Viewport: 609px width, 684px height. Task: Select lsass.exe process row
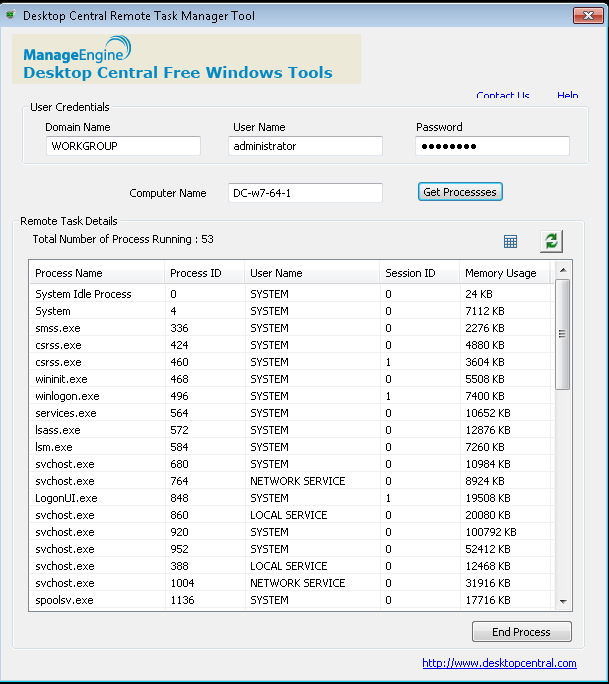[291, 430]
